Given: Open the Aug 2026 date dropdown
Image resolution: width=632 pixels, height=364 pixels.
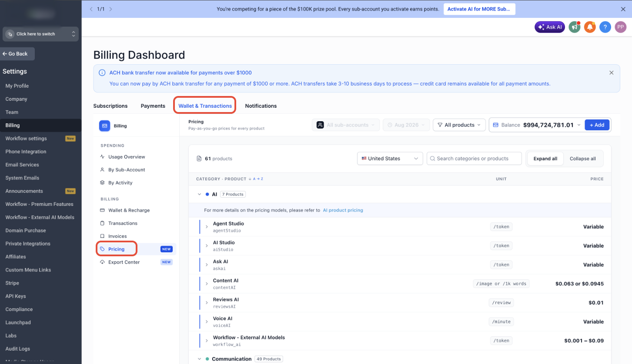Looking at the screenshot, I should pyautogui.click(x=406, y=125).
